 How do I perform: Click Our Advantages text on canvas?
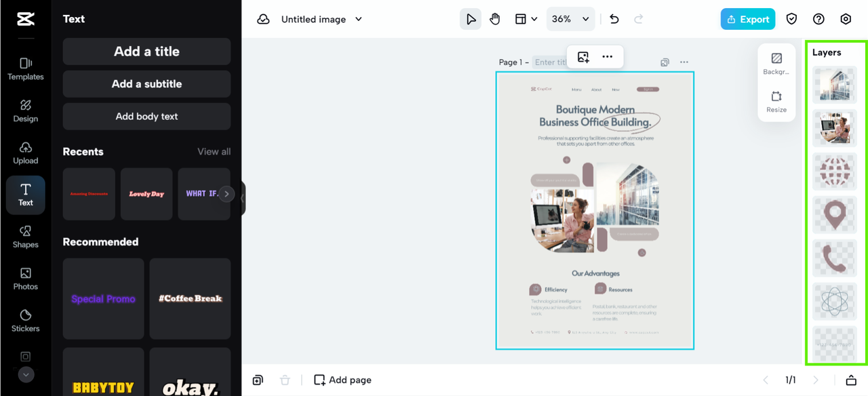tap(595, 273)
